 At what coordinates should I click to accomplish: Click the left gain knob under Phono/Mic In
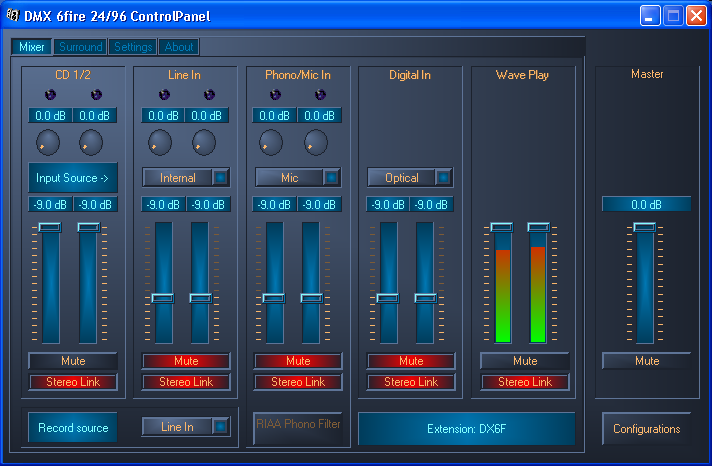tap(271, 142)
